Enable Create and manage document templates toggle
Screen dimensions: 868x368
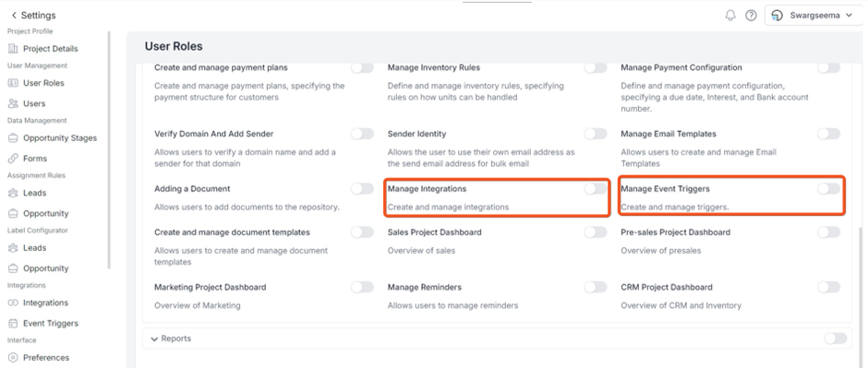tap(362, 232)
